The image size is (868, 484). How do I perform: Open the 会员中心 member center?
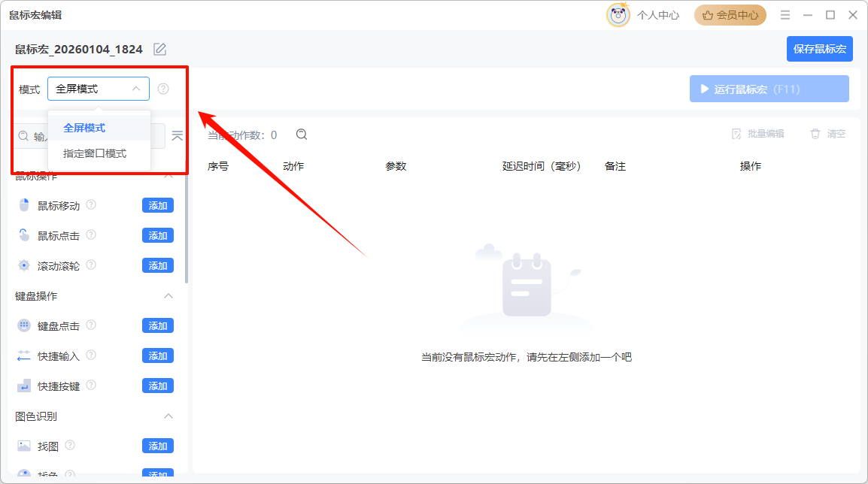[730, 14]
